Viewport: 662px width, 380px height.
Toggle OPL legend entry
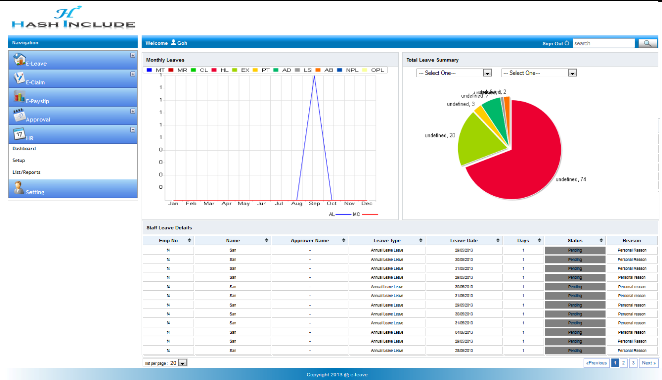373,70
